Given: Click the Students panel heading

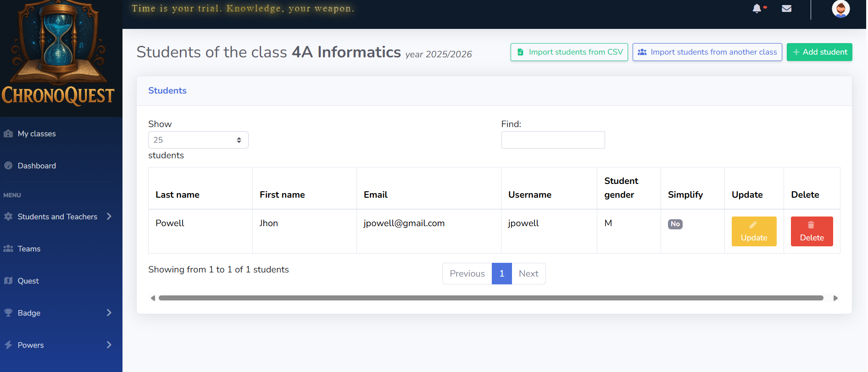Looking at the screenshot, I should click(x=167, y=91).
